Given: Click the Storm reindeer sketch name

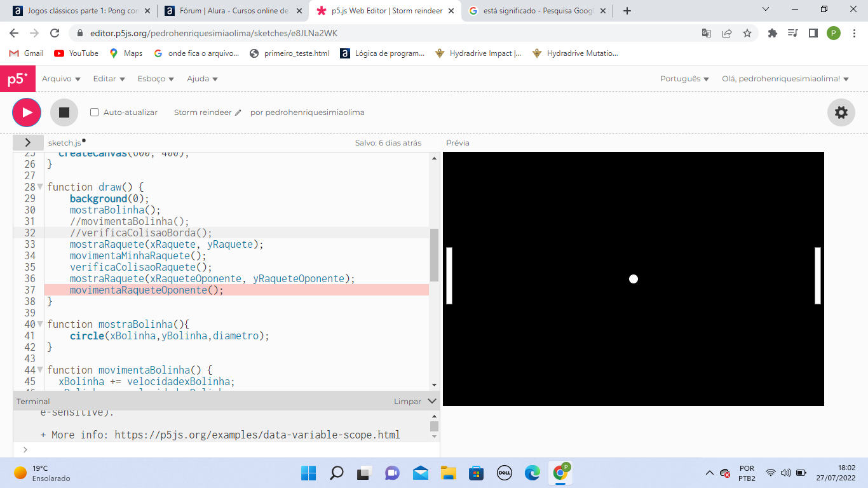Looking at the screenshot, I should 203,112.
